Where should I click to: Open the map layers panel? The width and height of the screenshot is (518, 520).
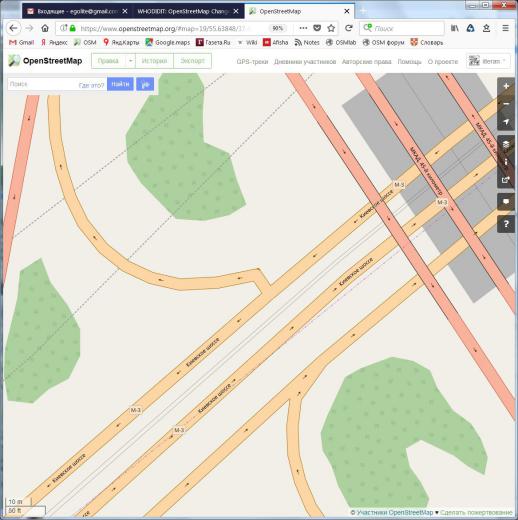click(506, 144)
